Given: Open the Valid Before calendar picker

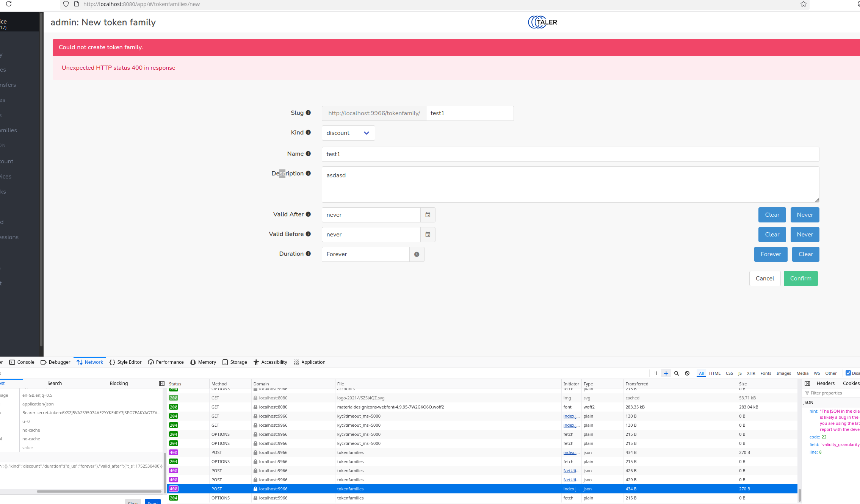Looking at the screenshot, I should point(428,235).
